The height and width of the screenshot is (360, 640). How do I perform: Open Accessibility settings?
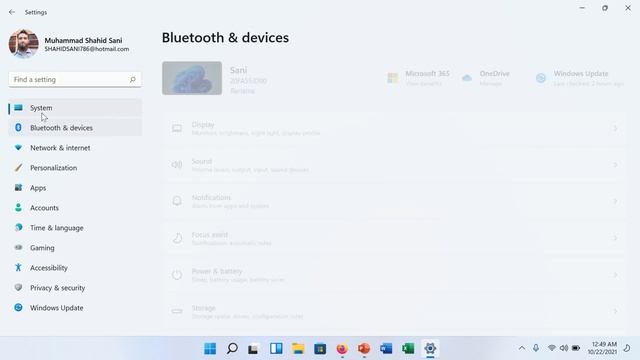(75, 268)
